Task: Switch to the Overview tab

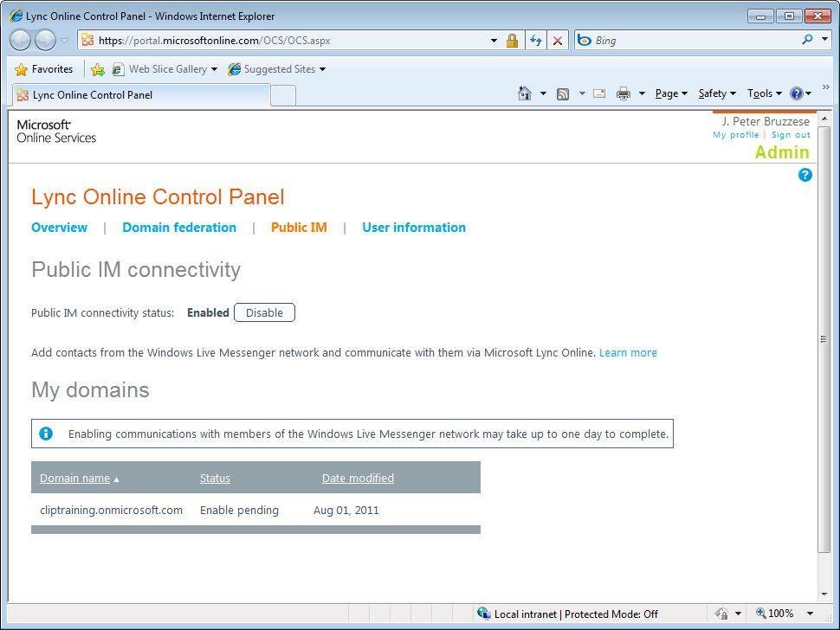Action: click(x=60, y=228)
